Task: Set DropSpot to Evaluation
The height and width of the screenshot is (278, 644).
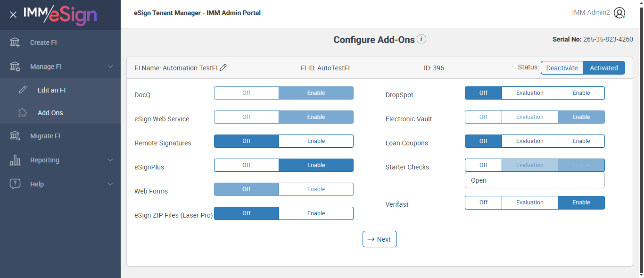Action: point(529,93)
